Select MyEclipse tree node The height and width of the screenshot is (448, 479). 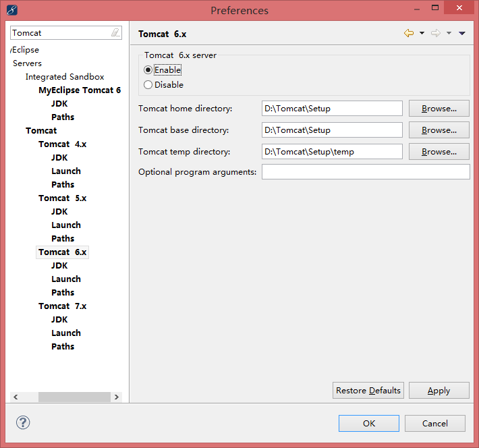click(25, 50)
